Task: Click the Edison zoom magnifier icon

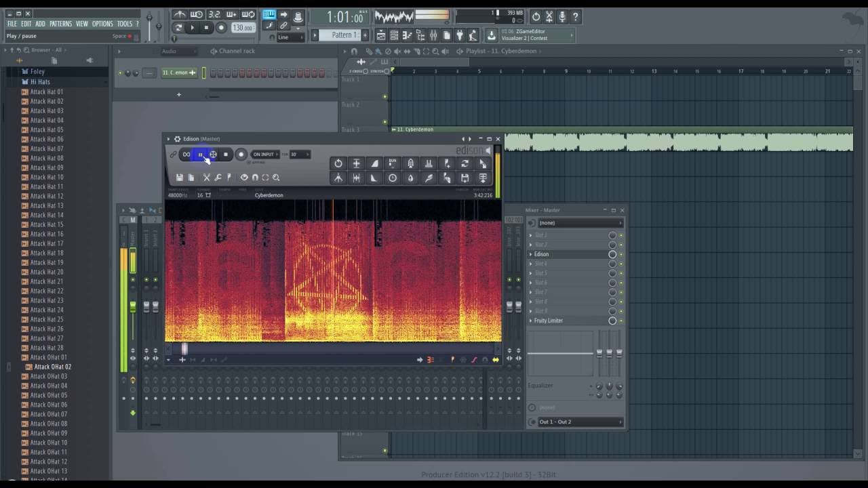Action: tap(276, 178)
